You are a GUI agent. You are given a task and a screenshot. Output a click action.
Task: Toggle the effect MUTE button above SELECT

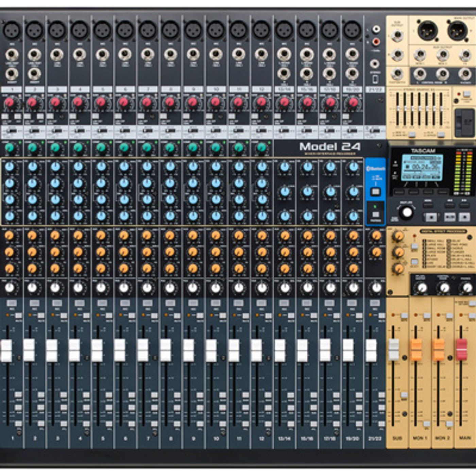(414, 246)
